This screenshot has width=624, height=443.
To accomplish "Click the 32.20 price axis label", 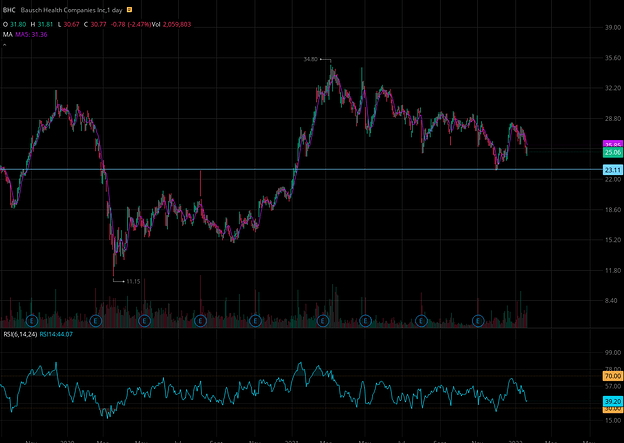I will [613, 88].
